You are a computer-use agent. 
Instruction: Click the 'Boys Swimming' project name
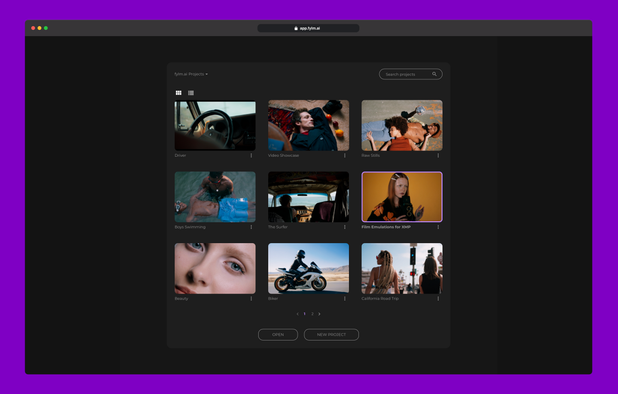190,227
